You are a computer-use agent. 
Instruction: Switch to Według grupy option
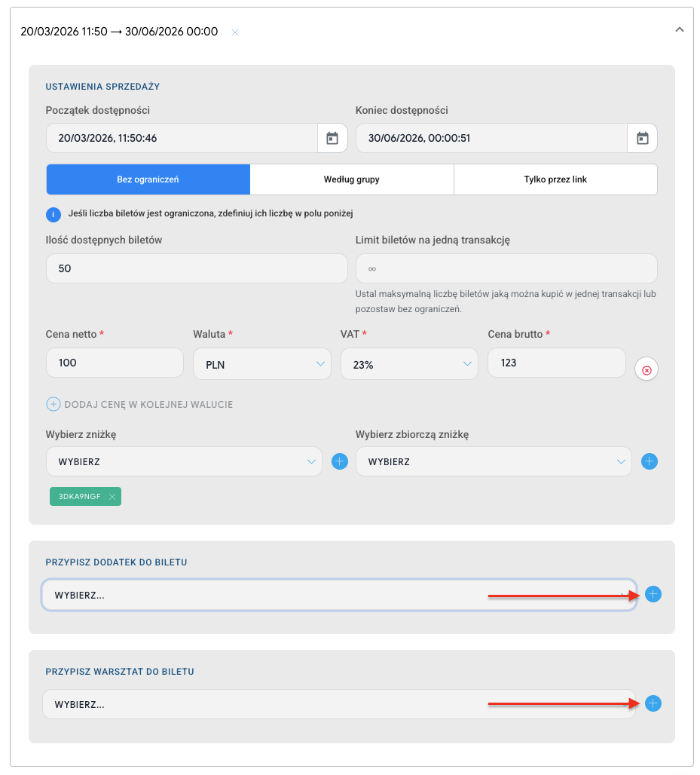point(352,179)
